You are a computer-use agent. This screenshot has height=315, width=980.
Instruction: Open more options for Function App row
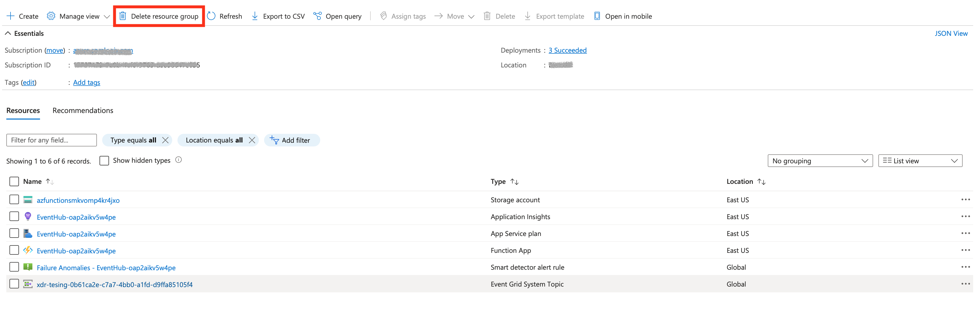tap(965, 250)
